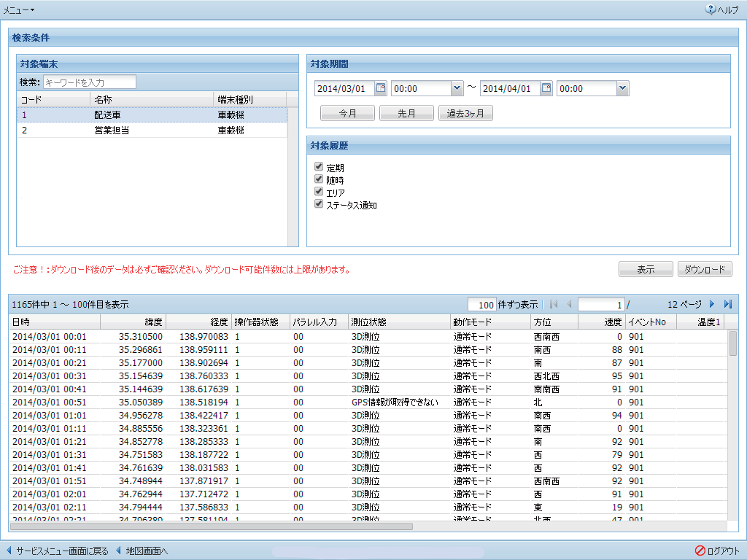Select the row dated 2014/03/01 01:01

368,415
